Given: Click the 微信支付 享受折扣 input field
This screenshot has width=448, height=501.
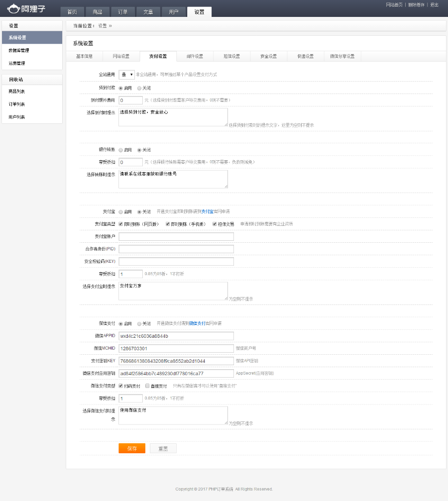Looking at the screenshot, I should point(130,398).
